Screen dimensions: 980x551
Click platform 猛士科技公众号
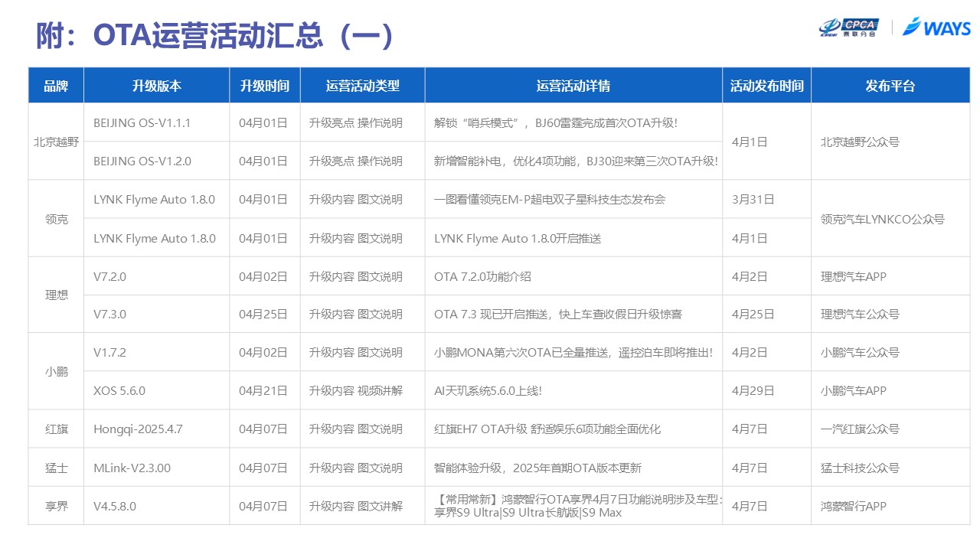click(860, 468)
